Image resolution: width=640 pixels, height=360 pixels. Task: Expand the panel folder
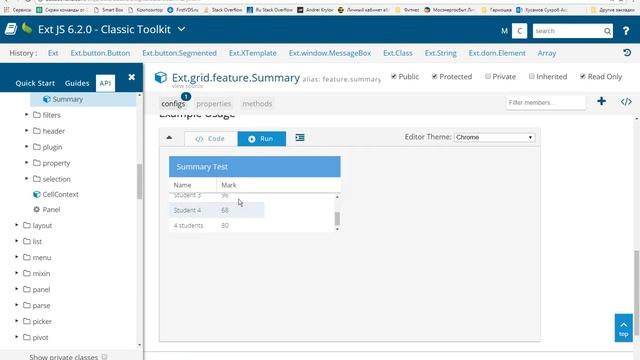point(17,289)
